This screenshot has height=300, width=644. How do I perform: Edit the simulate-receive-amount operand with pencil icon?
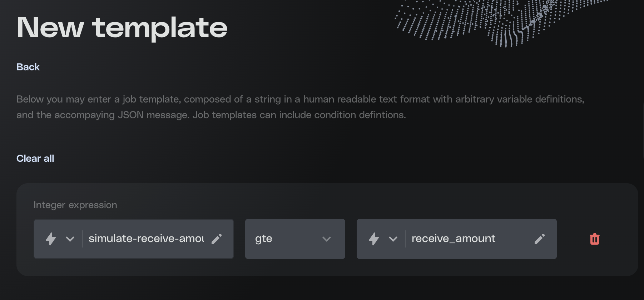tap(217, 239)
